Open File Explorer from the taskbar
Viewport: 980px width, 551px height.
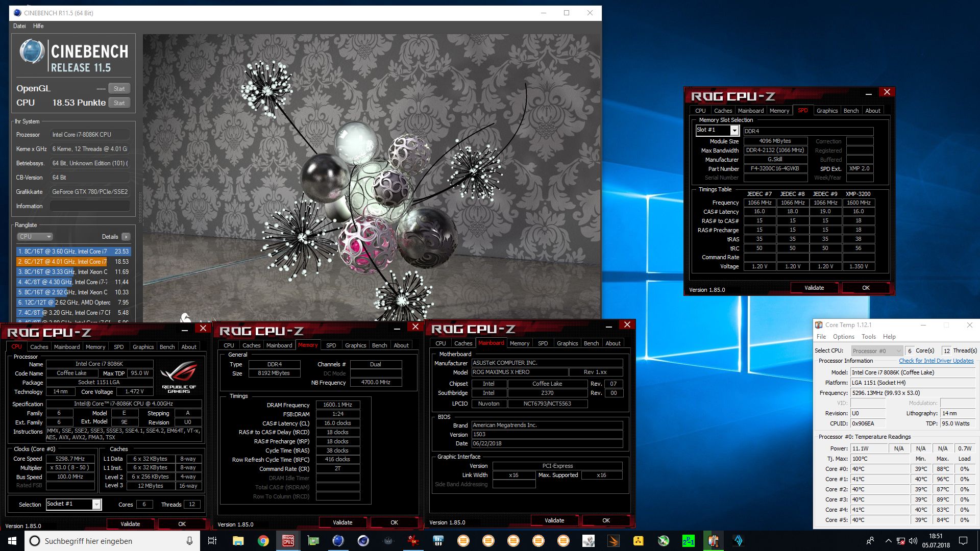coord(238,541)
